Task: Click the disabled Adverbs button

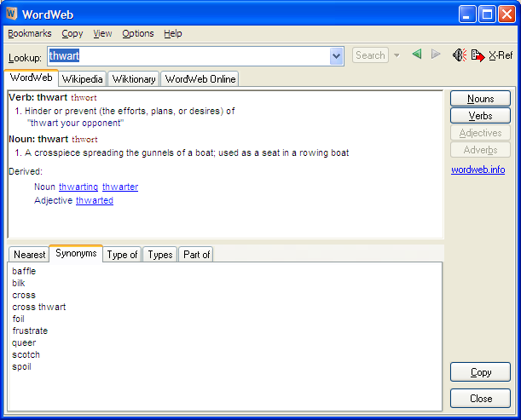Action: pos(480,150)
